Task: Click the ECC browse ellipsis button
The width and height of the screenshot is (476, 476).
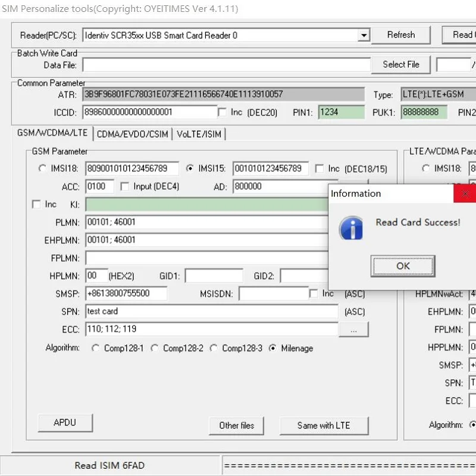Action: click(x=353, y=329)
